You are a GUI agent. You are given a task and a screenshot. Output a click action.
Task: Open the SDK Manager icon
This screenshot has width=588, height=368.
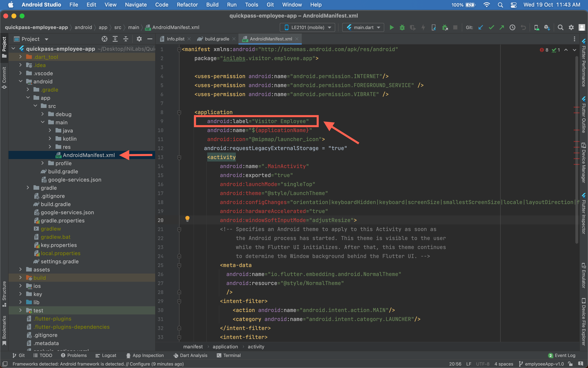click(547, 27)
